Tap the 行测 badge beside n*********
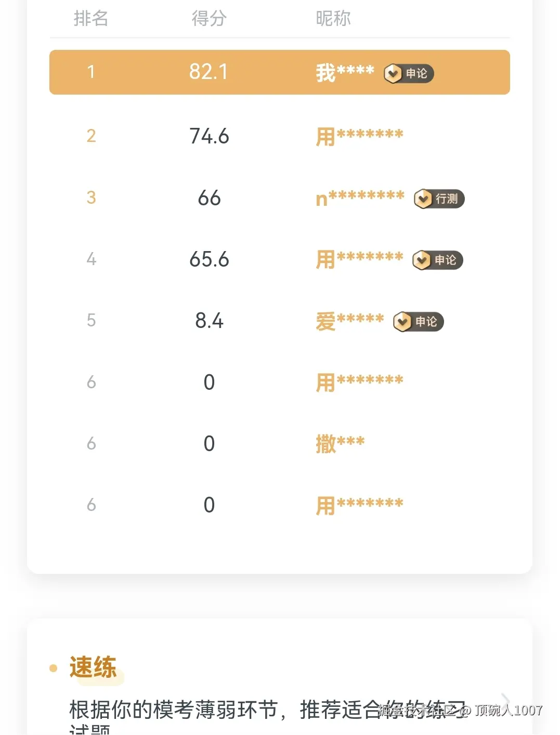The height and width of the screenshot is (735, 560). tap(439, 199)
